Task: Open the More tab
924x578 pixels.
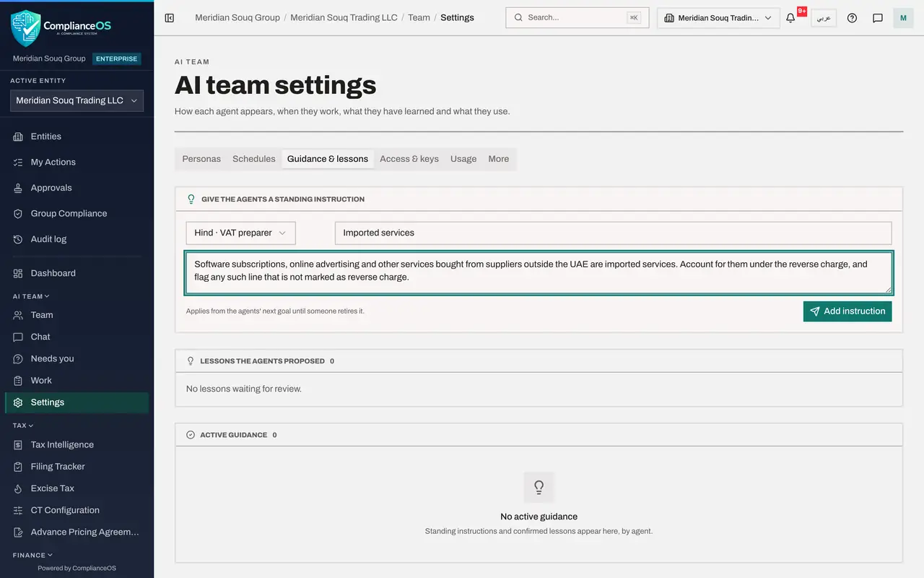Action: pos(499,159)
